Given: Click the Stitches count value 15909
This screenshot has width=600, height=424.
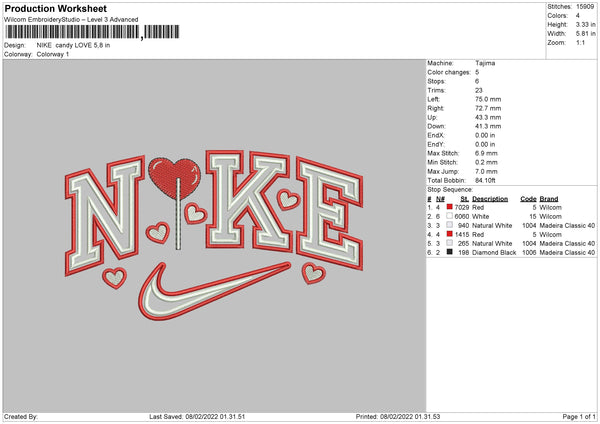Looking at the screenshot, I should pyautogui.click(x=585, y=7).
